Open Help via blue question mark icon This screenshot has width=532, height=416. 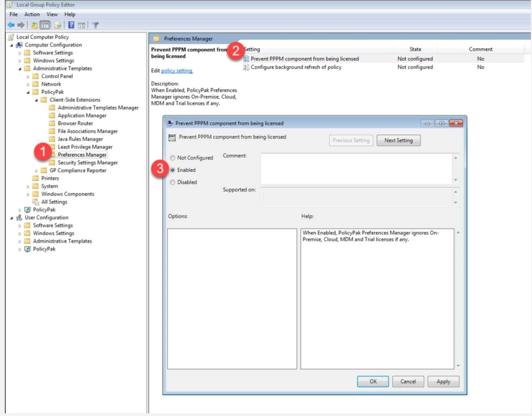[x=71, y=25]
